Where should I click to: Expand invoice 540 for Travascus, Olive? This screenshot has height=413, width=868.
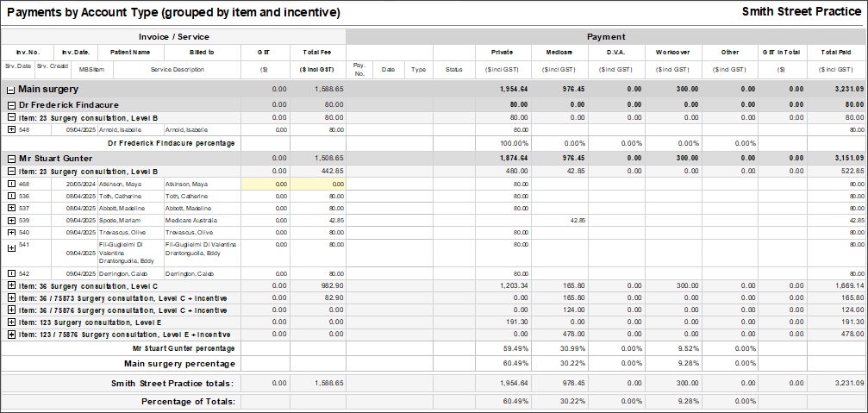point(10,233)
